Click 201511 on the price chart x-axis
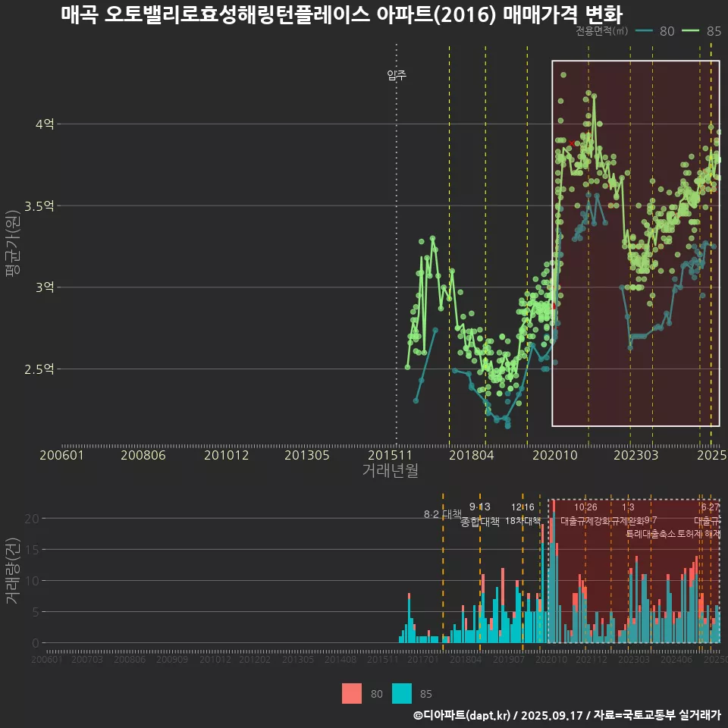This screenshot has height=728, width=728. point(390,455)
